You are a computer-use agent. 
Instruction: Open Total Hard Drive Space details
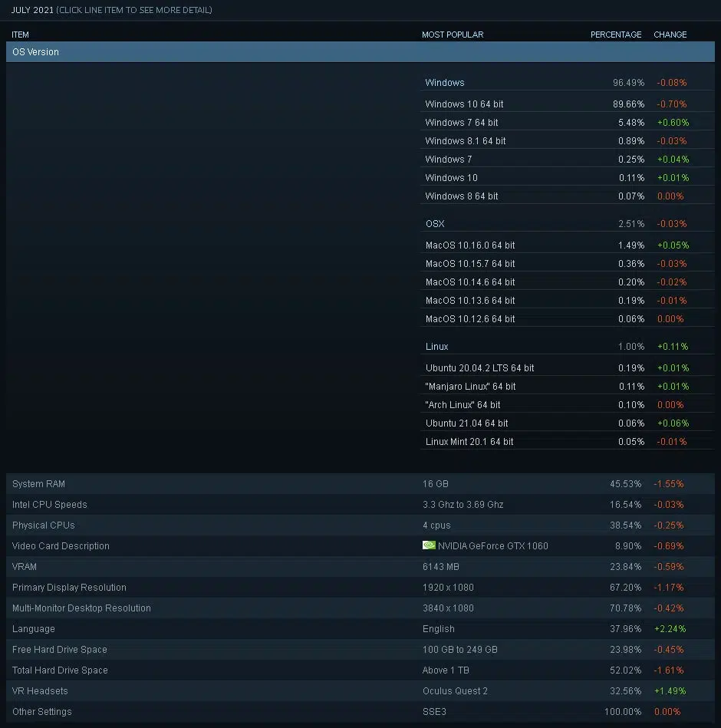coord(360,670)
